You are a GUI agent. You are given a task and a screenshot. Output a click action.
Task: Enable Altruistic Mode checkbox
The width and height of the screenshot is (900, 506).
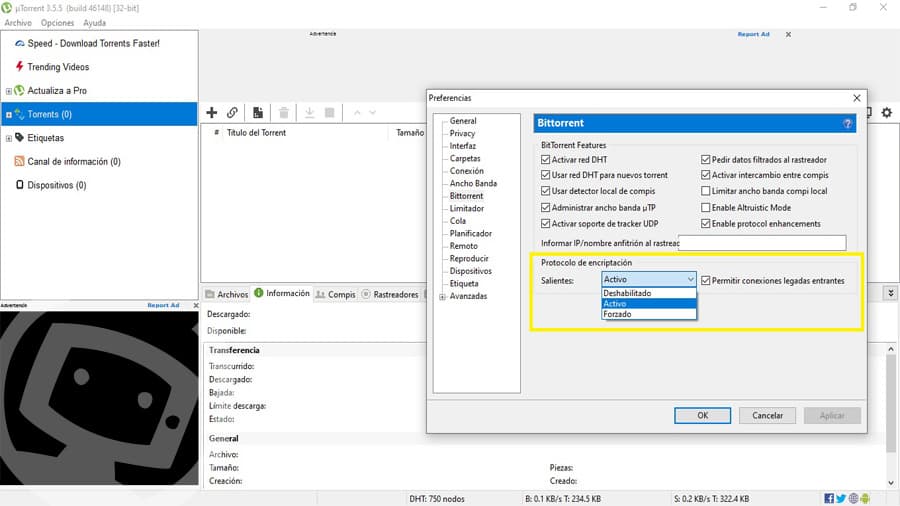[x=705, y=208]
